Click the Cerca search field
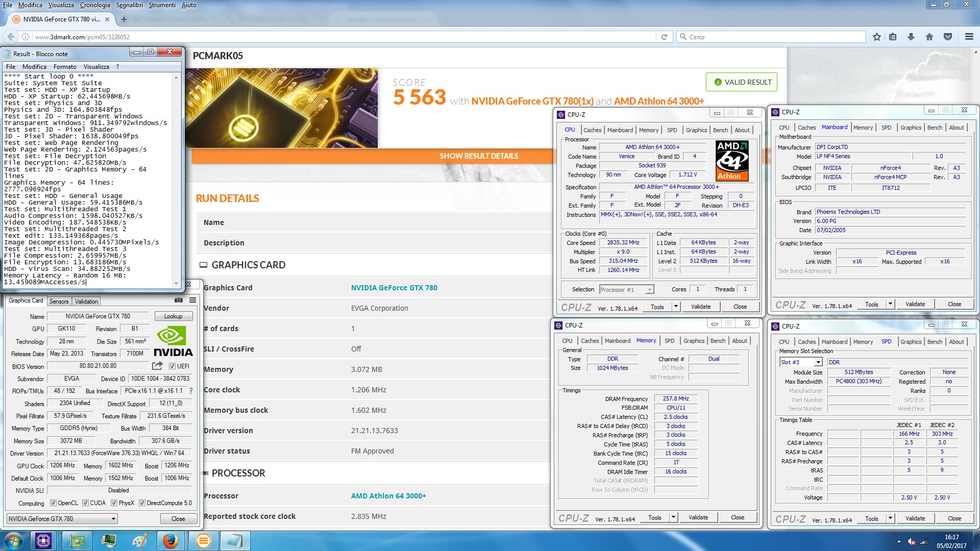This screenshot has height=551, width=980. pyautogui.click(x=771, y=37)
